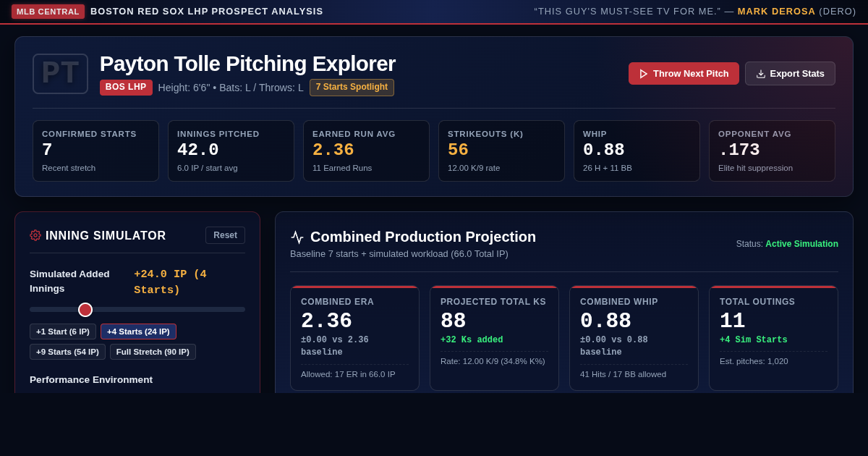Viewport: 868px width, 456px height.
Task: Click the Simulated Added Innings slider handle
Action: [85, 310]
